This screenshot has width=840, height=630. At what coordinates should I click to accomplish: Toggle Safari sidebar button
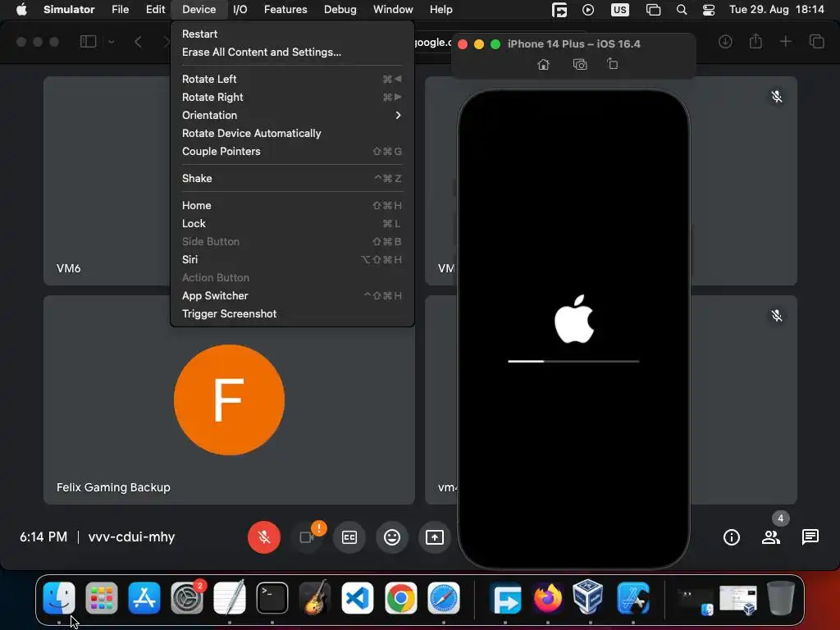[x=88, y=41]
